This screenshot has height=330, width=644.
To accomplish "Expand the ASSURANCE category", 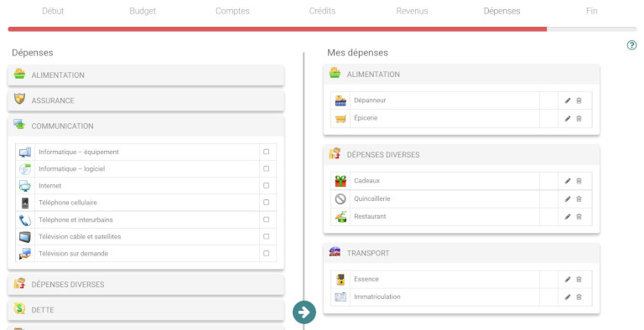I will 146,101.
